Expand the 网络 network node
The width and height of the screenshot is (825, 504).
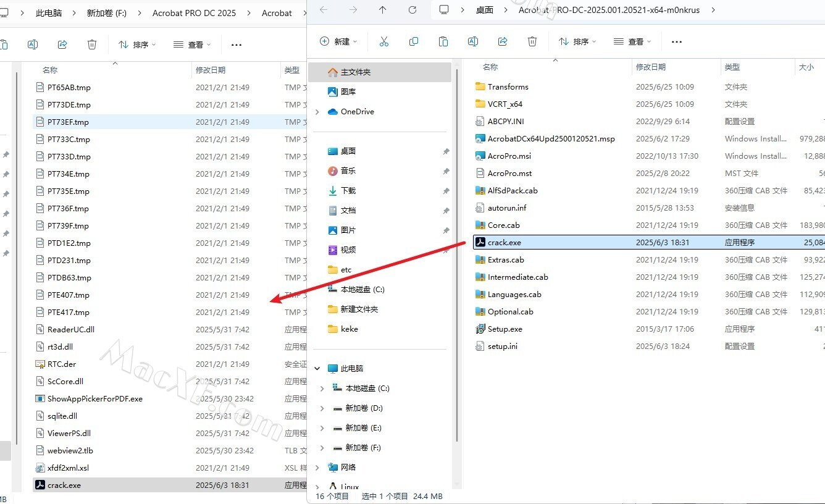click(317, 468)
